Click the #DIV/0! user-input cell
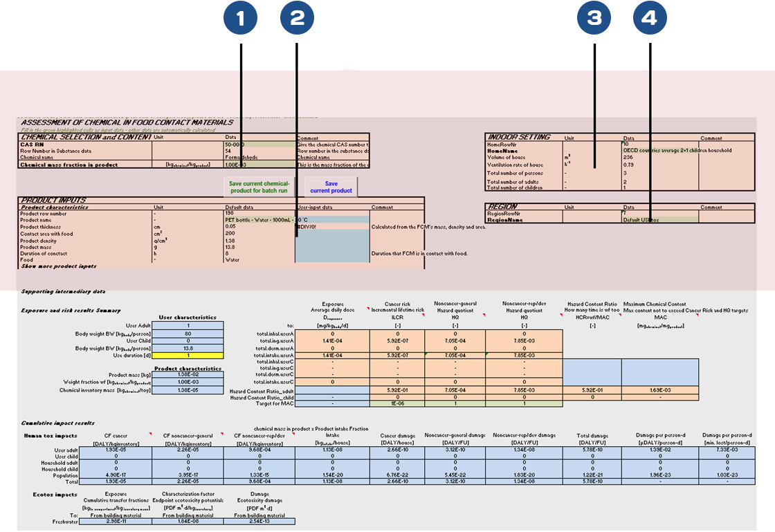Image resolution: width=775 pixels, height=532 pixels. click(x=329, y=226)
